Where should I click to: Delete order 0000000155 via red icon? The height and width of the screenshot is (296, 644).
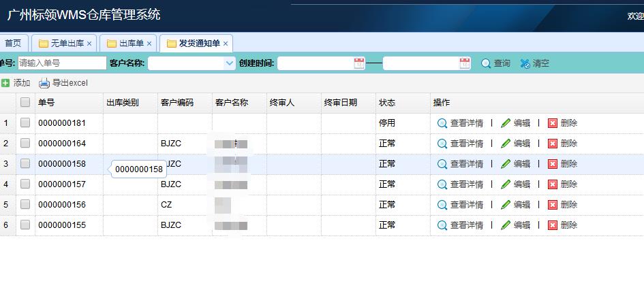pos(553,225)
